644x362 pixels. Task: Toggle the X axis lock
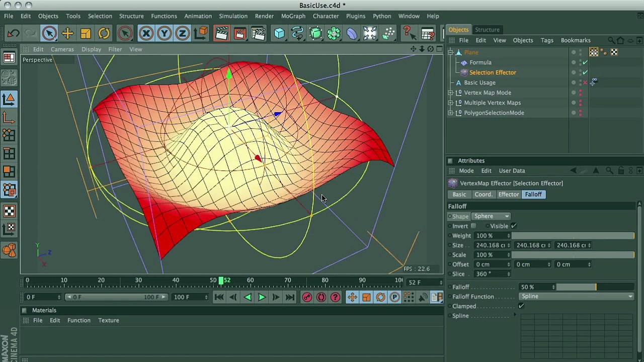[146, 34]
